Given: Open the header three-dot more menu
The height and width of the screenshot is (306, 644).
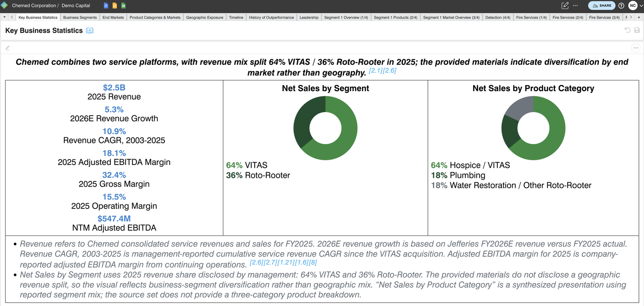Looking at the screenshot, I should pos(575,6).
